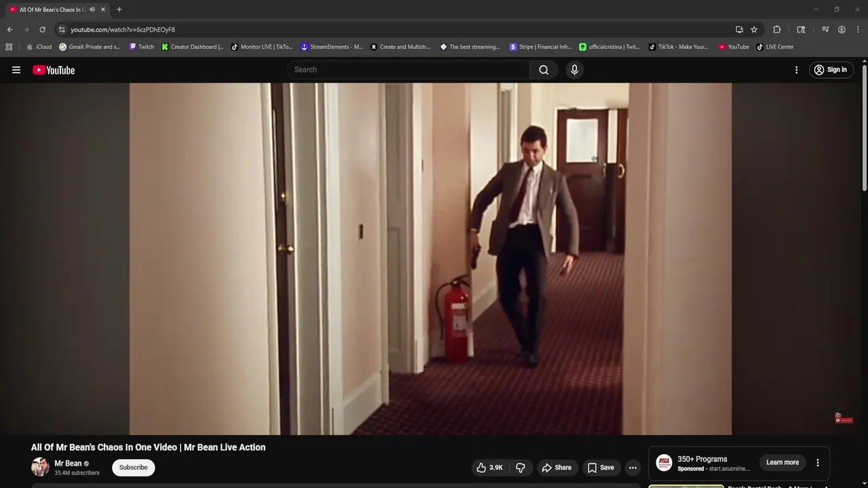Click the magnifier search button
The height and width of the screenshot is (488, 868).
coord(544,70)
